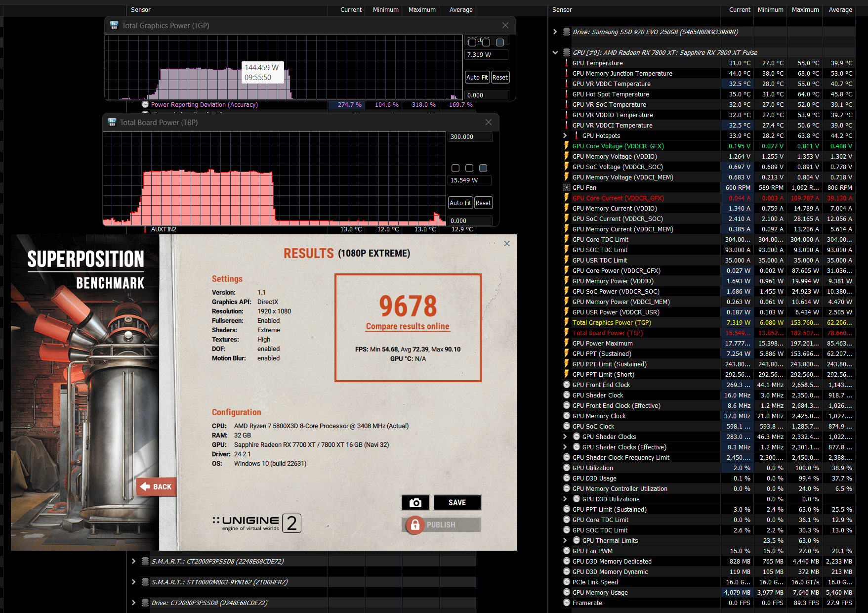Click clock icon beside GPU Memory Clock
Viewport: 868px width, 613px height.
tap(567, 416)
